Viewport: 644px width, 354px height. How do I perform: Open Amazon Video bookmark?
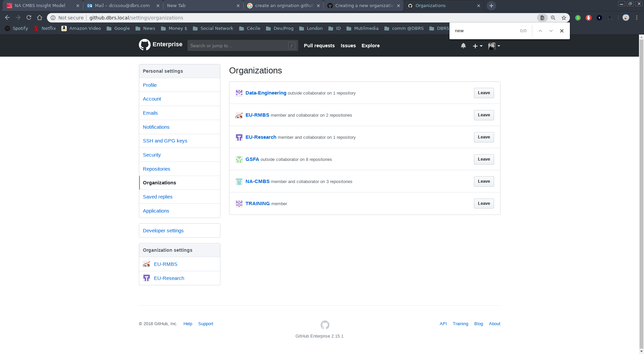[81, 28]
